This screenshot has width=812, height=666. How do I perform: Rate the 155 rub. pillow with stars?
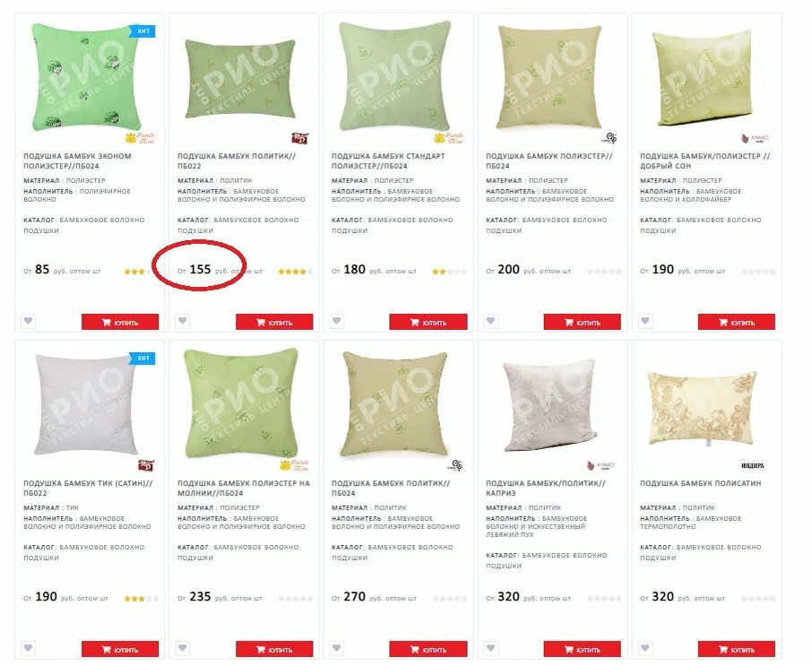295,272
